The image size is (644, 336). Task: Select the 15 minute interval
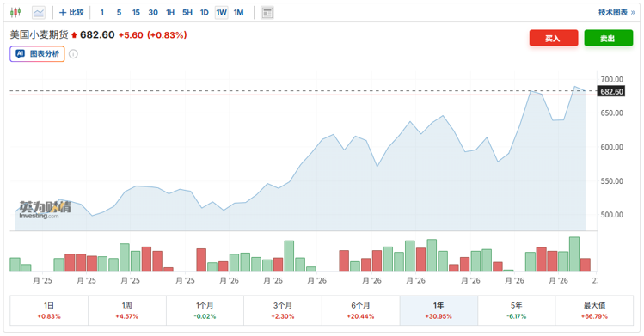[136, 13]
